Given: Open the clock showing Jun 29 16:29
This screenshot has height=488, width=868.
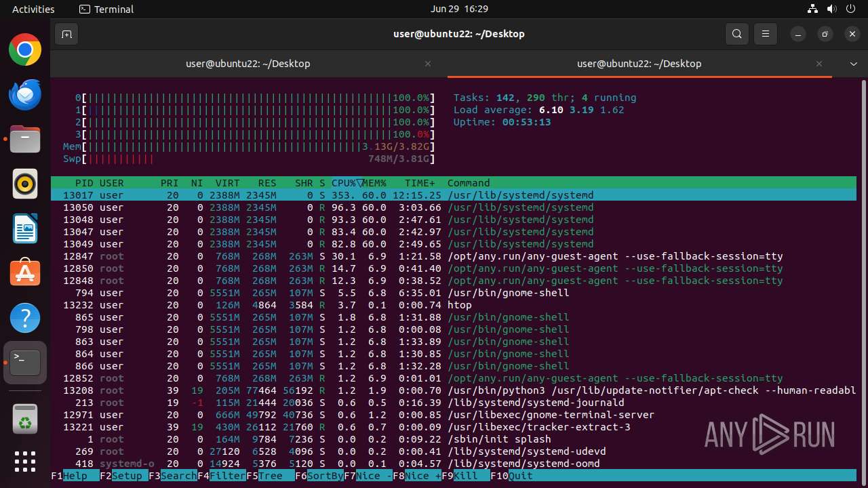Looking at the screenshot, I should [459, 9].
